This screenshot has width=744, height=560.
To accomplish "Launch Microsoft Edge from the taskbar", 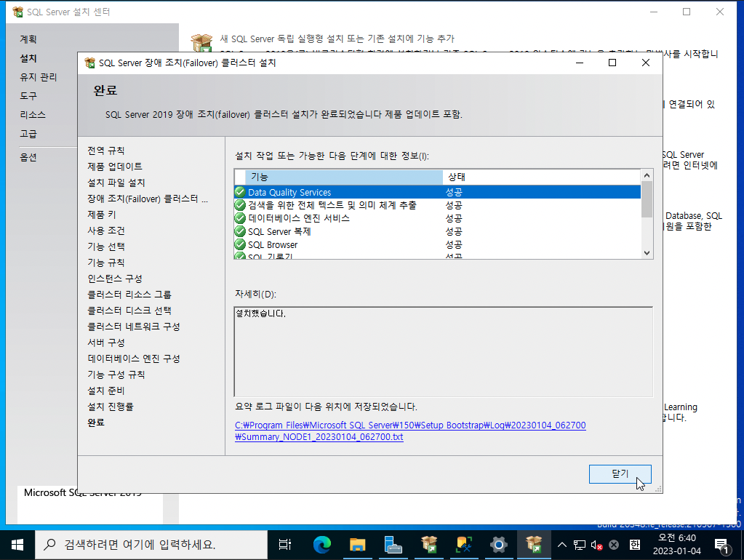I will (x=322, y=545).
